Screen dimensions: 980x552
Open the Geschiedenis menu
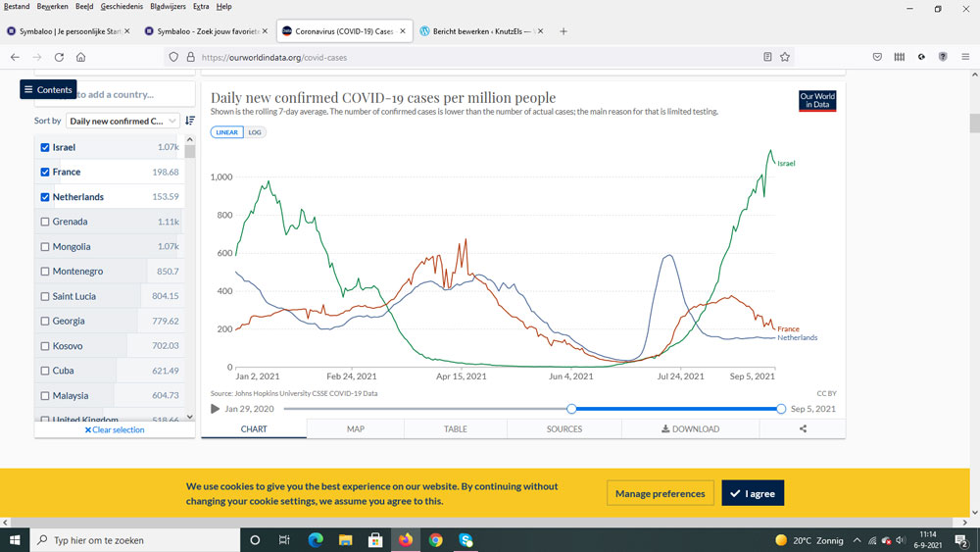(119, 6)
